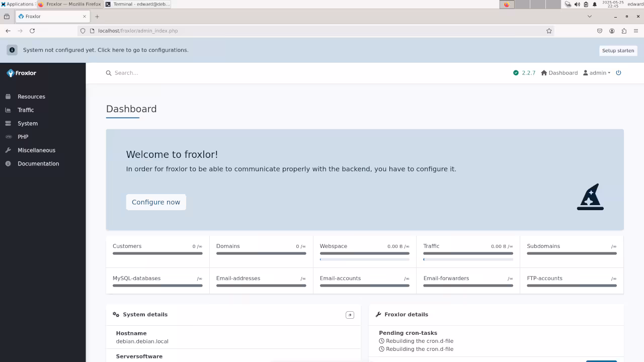Screen dimensions: 644x362
Task: Click the Pocket save icon in toolbar
Action: tap(600, 31)
